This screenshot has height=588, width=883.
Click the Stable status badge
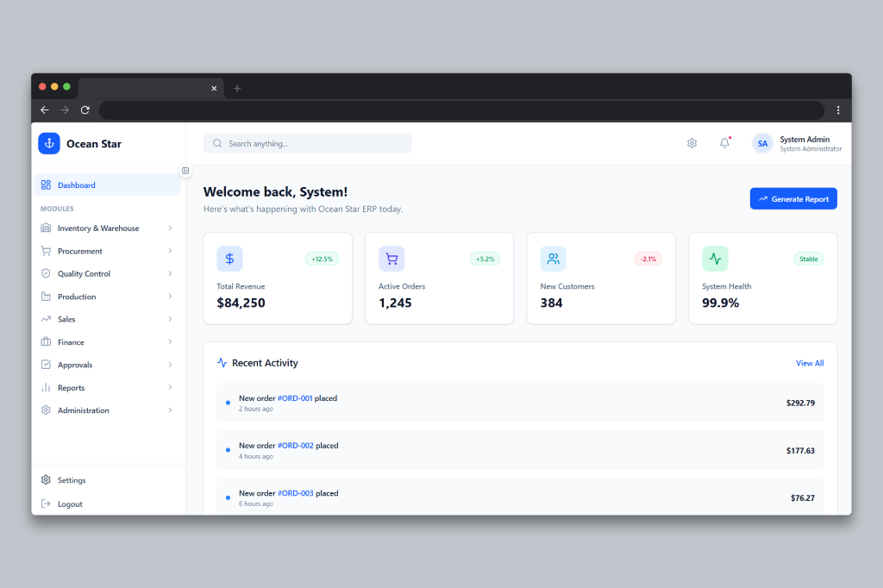809,259
